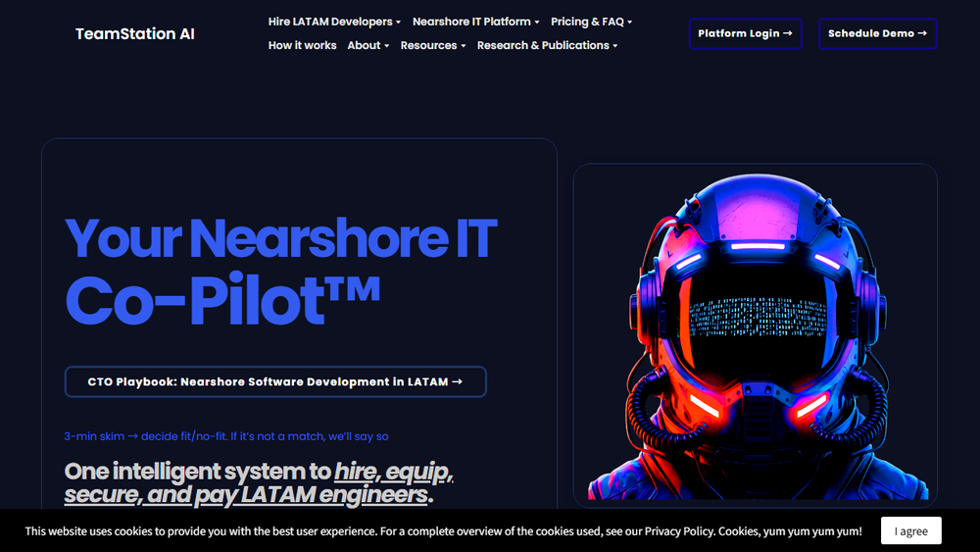Click the Platform Login button

click(x=745, y=33)
